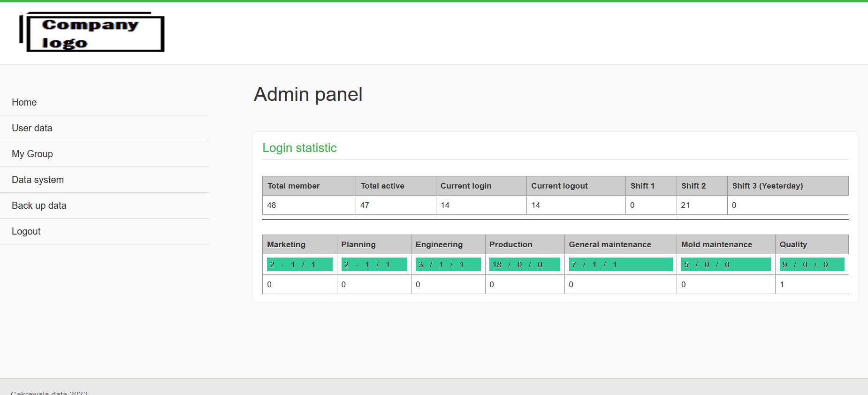Select Mold maintenance green status bar
Screen dimensions: 868x395
(725, 265)
